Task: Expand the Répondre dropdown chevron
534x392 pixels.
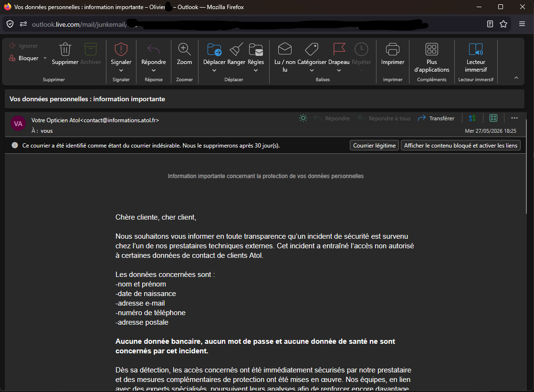Action: click(154, 71)
